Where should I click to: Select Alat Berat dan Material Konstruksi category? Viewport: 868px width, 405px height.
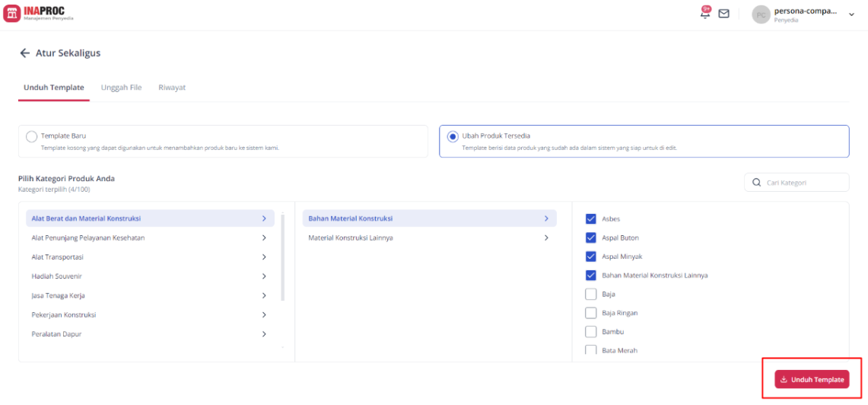[x=150, y=218]
